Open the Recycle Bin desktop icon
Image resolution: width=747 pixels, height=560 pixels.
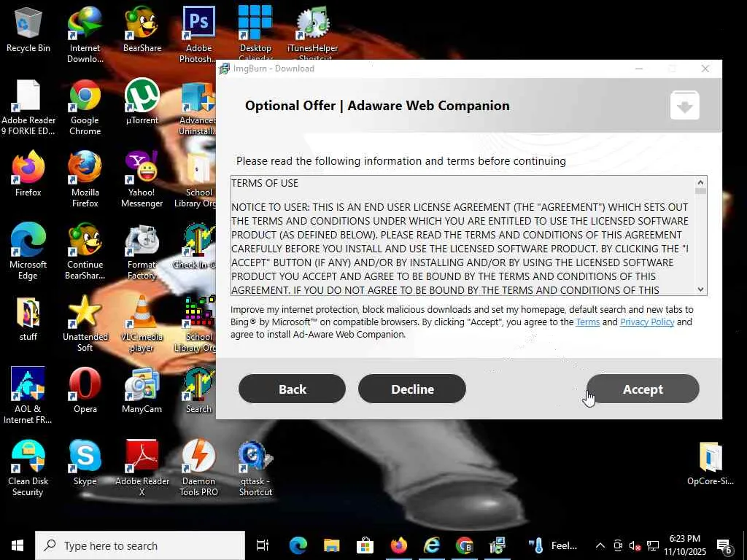tap(28, 29)
